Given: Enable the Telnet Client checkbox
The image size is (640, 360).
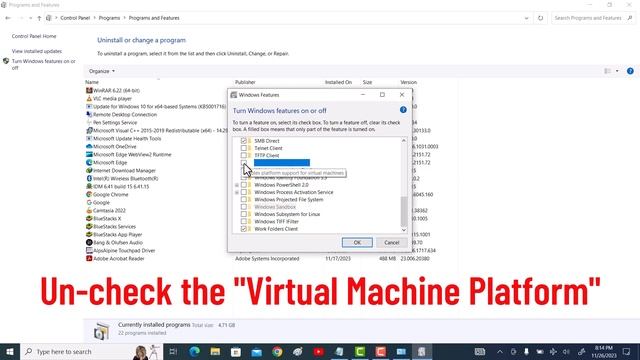Looking at the screenshot, I should point(244,148).
